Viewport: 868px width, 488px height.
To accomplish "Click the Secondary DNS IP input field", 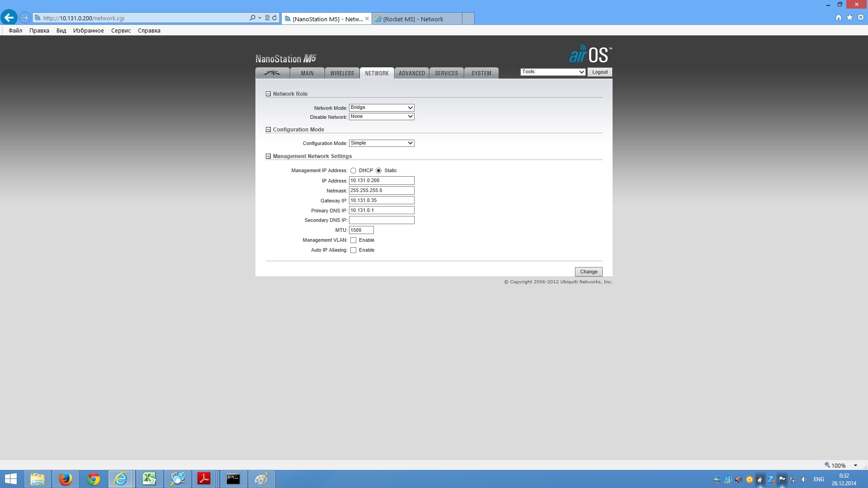I will [382, 221].
